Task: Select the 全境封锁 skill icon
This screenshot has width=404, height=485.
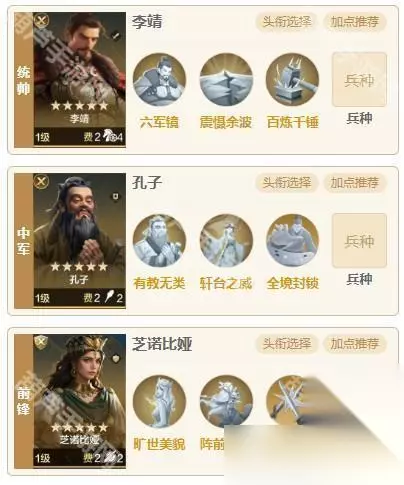Action: tap(292, 241)
